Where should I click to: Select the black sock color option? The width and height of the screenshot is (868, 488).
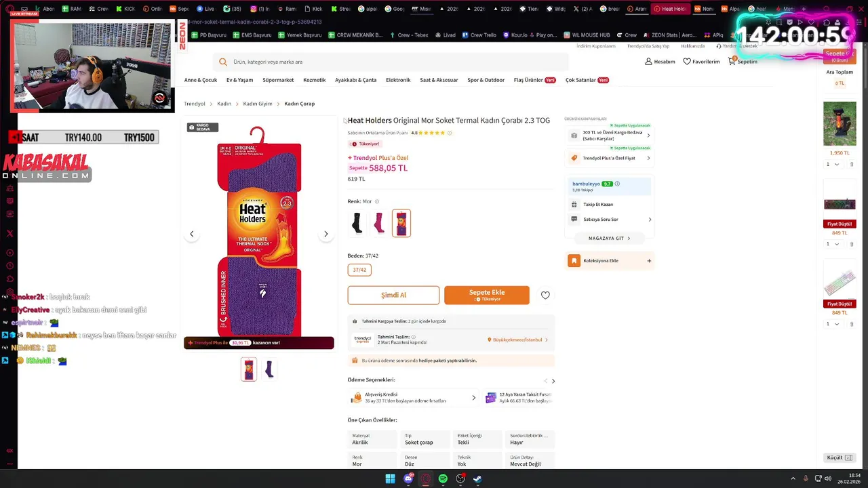357,223
